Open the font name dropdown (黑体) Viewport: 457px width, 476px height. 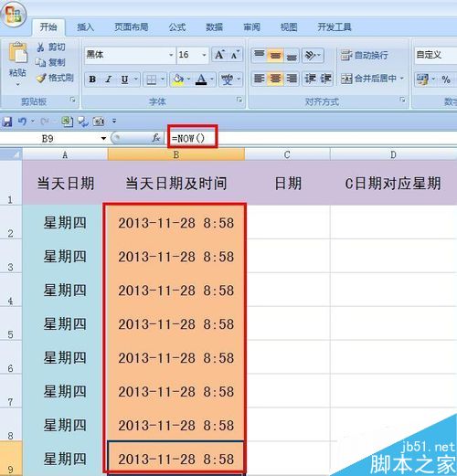(x=171, y=55)
